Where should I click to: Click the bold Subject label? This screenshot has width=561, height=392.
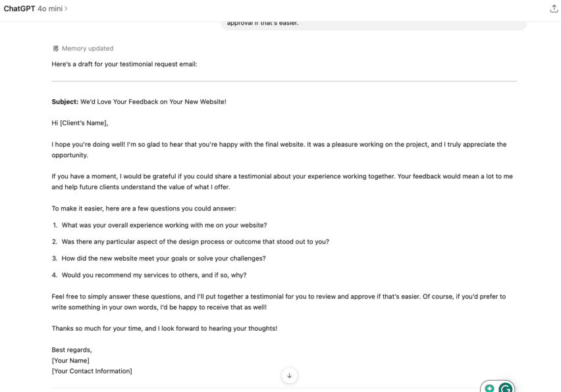pos(65,102)
